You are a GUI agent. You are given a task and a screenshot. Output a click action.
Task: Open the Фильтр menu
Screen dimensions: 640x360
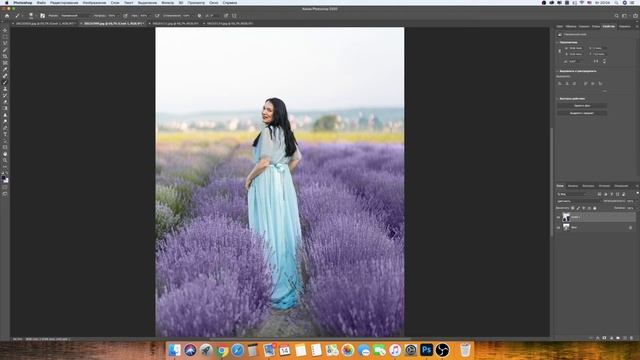click(x=167, y=2)
